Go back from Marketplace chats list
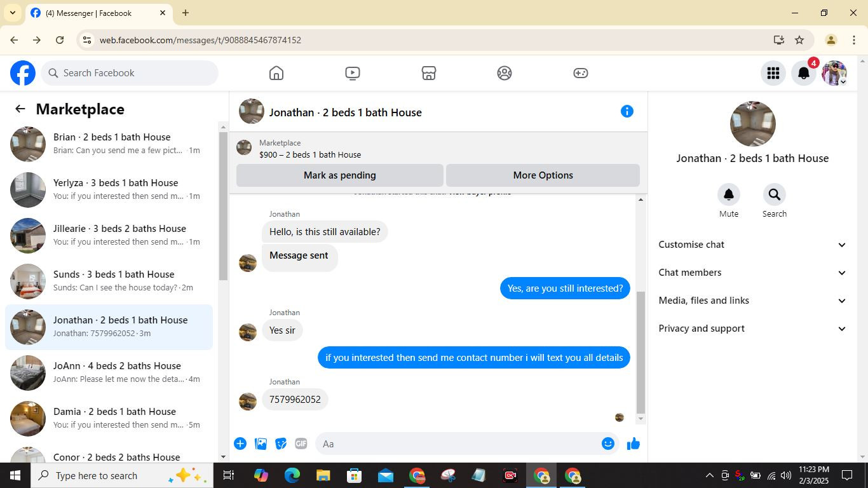 pyautogui.click(x=20, y=109)
